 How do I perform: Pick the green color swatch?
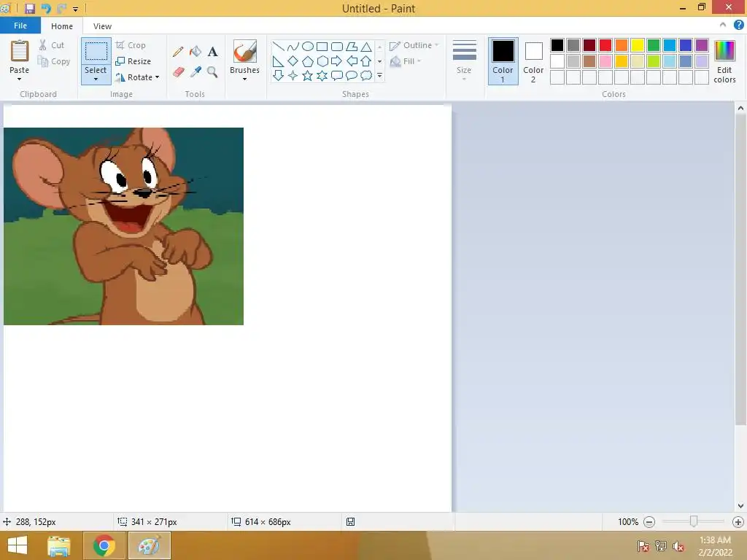654,45
